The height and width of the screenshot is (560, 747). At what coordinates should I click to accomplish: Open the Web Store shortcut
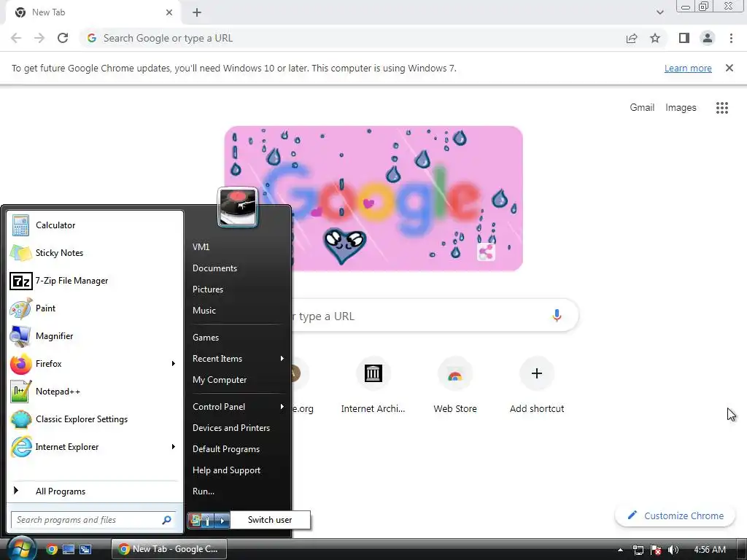point(455,386)
